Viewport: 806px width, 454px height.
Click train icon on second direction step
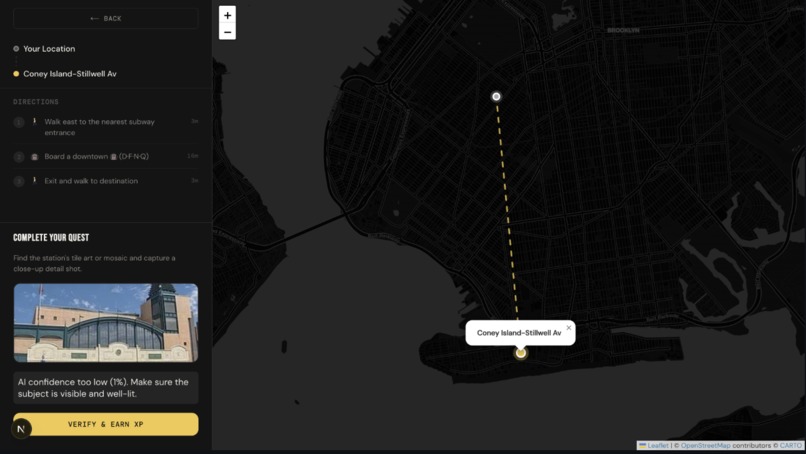(34, 156)
